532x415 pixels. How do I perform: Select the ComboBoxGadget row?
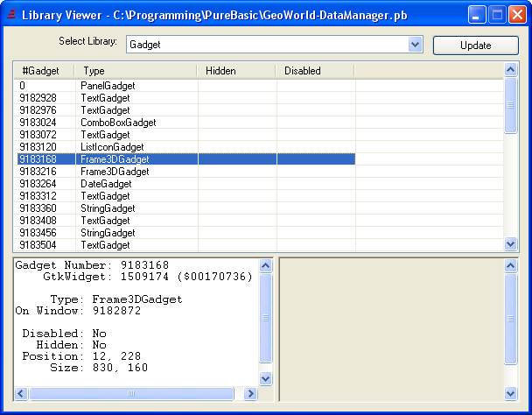[185, 123]
